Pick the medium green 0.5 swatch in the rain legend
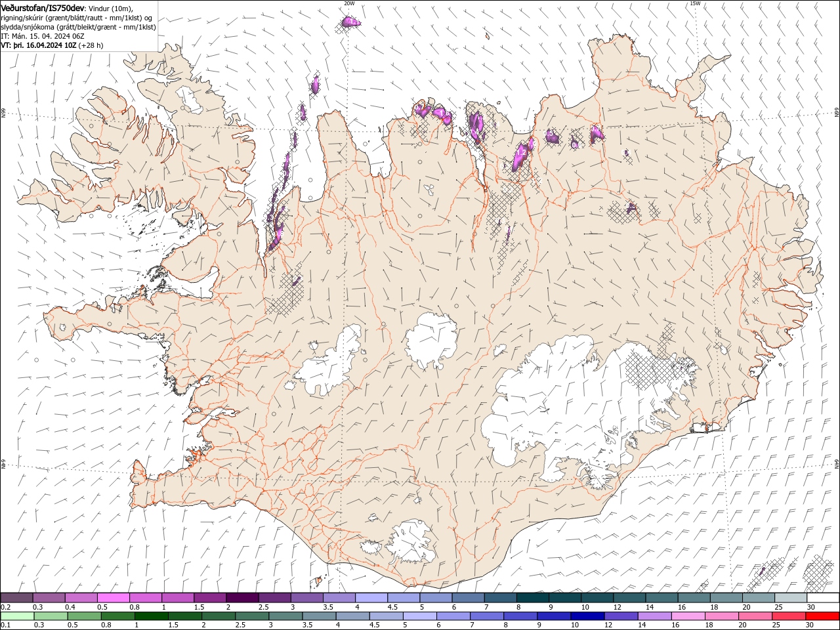 (x=85, y=616)
